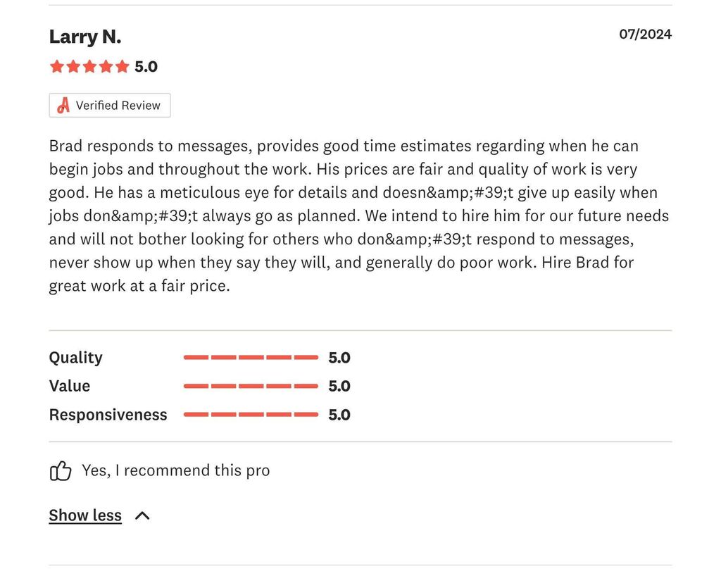The width and height of the screenshot is (721, 588).
Task: Click the Verified Review badge
Action: tap(110, 106)
